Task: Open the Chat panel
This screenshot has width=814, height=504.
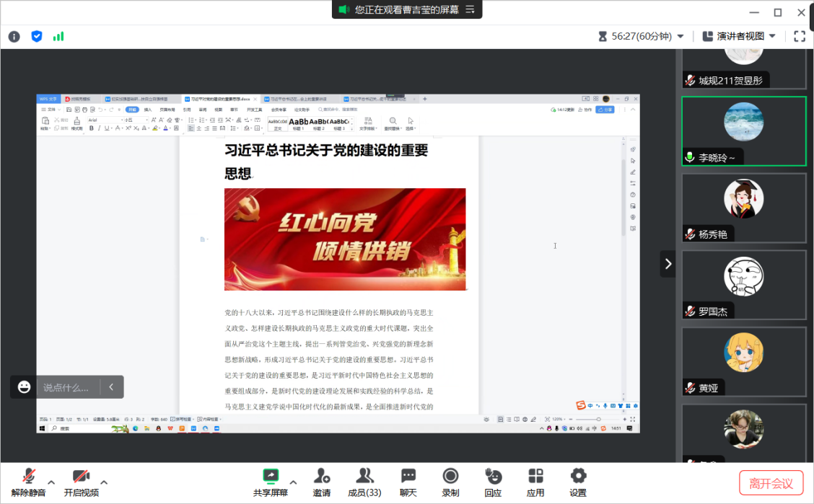Action: 408,482
